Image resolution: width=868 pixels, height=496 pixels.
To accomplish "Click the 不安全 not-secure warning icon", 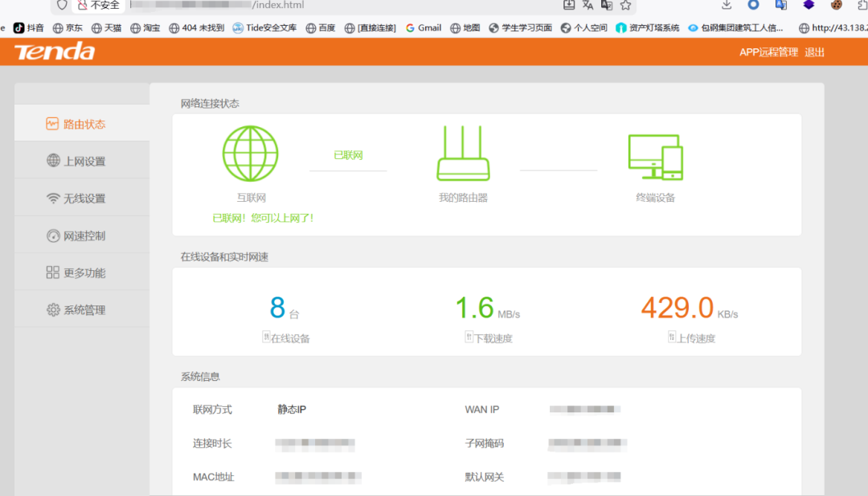I will 83,5.
